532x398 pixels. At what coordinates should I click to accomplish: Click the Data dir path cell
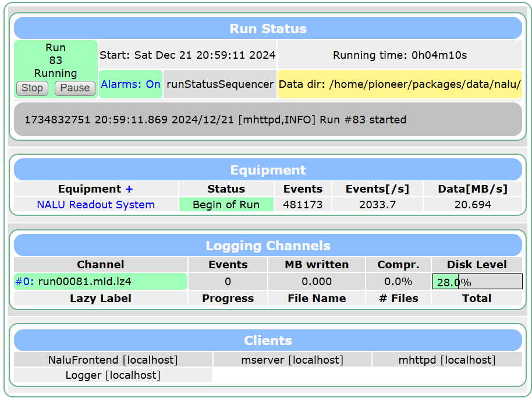400,84
